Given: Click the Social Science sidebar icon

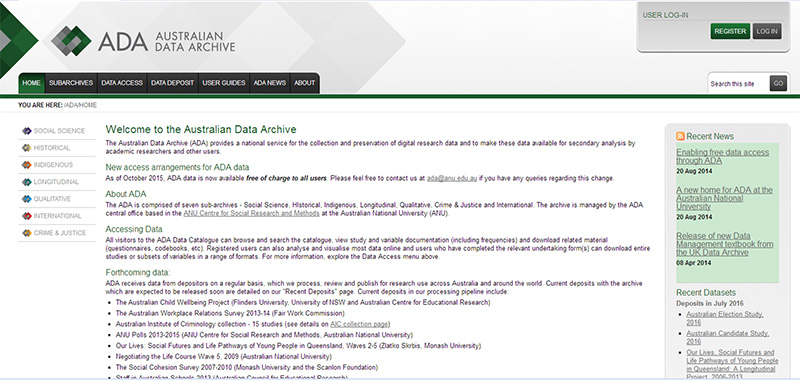Looking at the screenshot, I should pos(27,131).
